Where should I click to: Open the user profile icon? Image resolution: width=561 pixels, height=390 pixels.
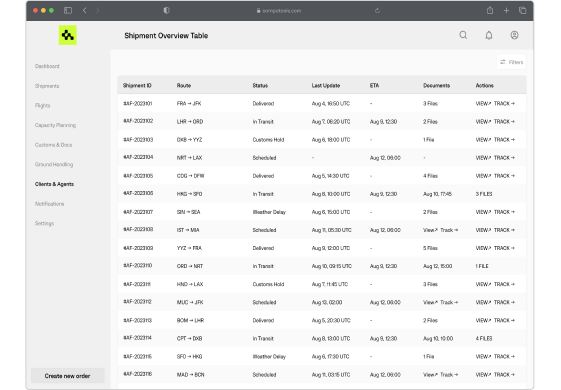click(514, 35)
